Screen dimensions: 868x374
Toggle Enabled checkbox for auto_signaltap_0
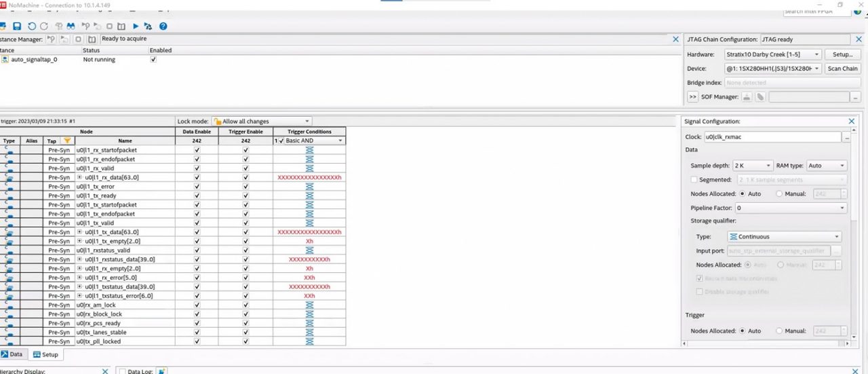point(153,60)
